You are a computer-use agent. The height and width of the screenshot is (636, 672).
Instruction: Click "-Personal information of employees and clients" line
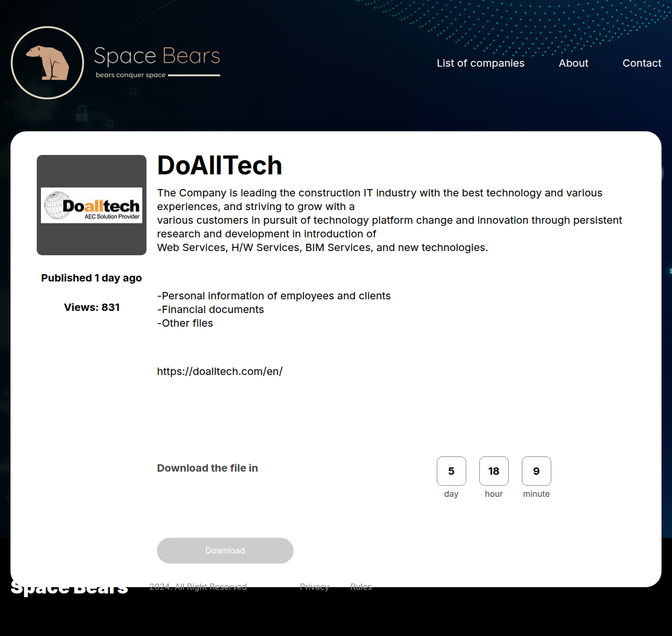click(274, 296)
